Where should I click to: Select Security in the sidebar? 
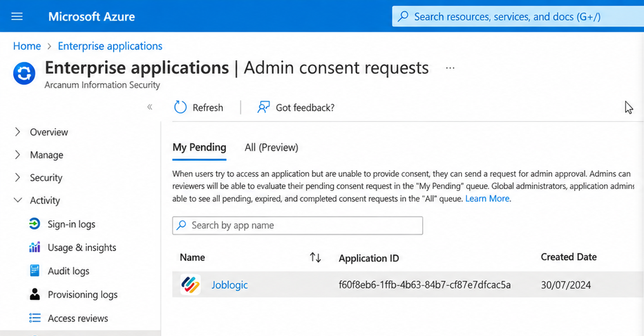(46, 178)
